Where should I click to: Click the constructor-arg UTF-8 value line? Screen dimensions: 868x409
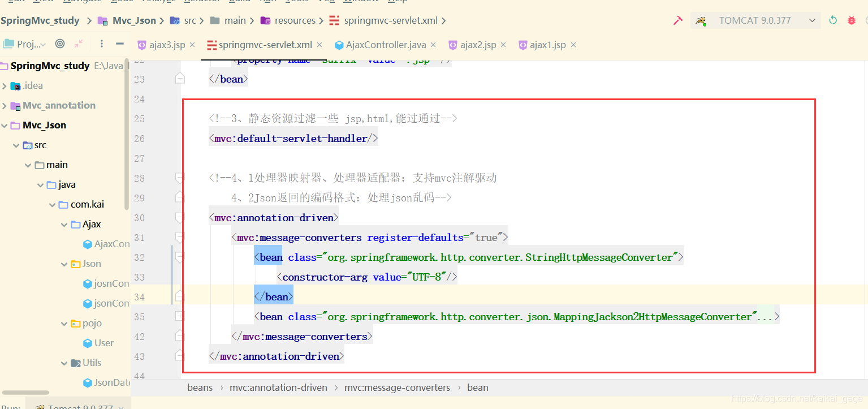[x=367, y=277]
